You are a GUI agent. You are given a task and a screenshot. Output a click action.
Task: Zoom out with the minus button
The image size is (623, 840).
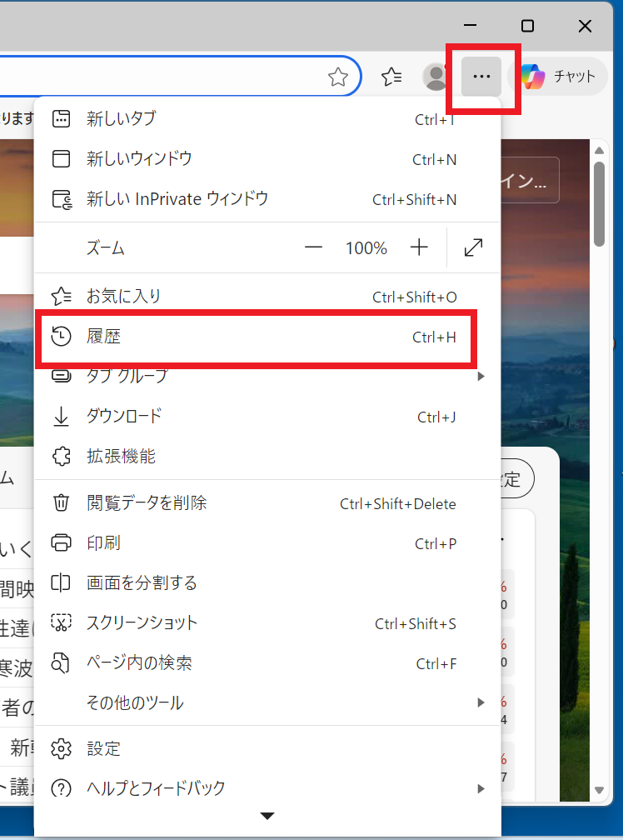coord(313,247)
